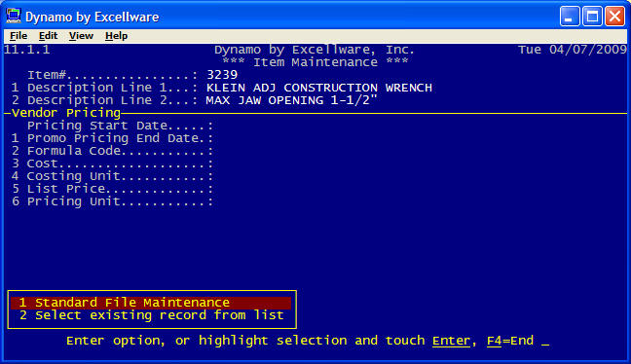The image size is (631, 364).
Task: Click the Costing Unit field label
Action: (x=120, y=176)
